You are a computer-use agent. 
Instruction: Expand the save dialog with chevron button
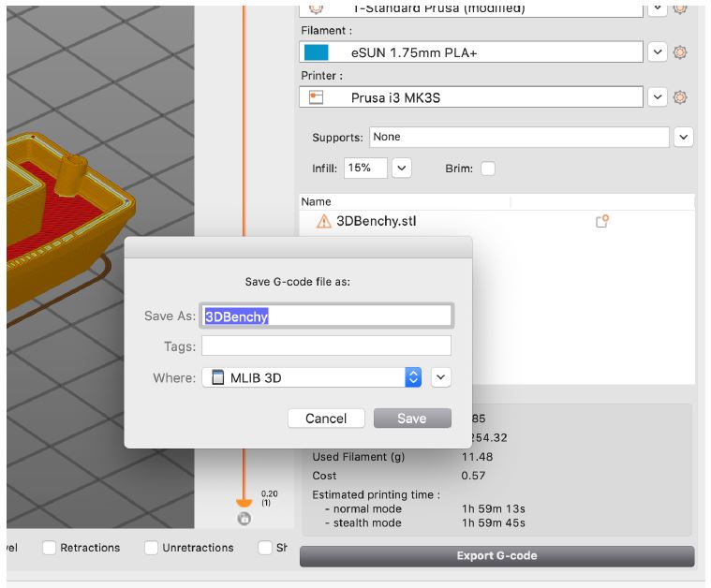coord(441,377)
